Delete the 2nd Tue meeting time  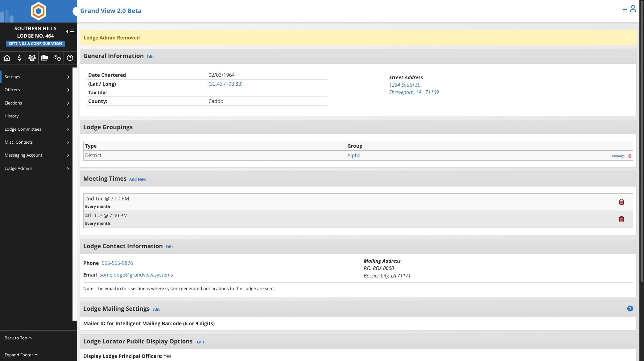621,202
